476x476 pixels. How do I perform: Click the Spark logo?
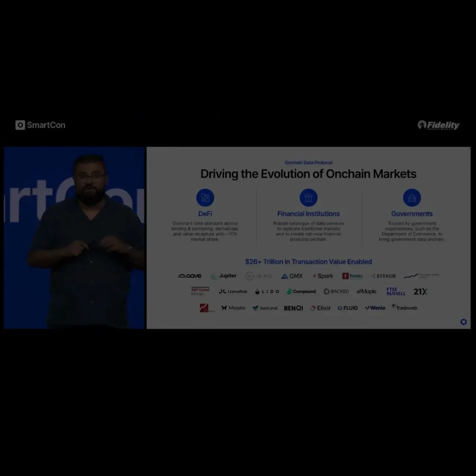[x=322, y=276]
